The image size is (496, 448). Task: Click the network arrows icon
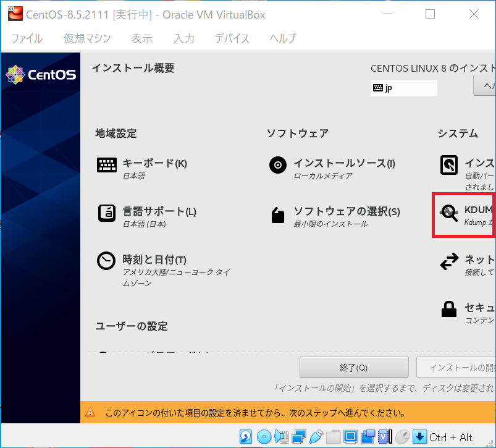point(449,261)
